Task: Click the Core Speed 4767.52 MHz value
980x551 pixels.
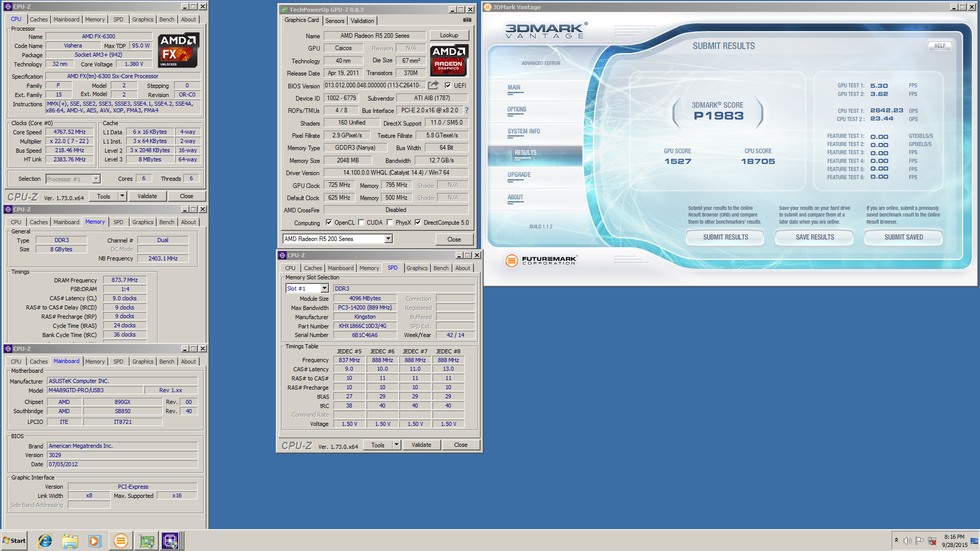Action: (69, 132)
